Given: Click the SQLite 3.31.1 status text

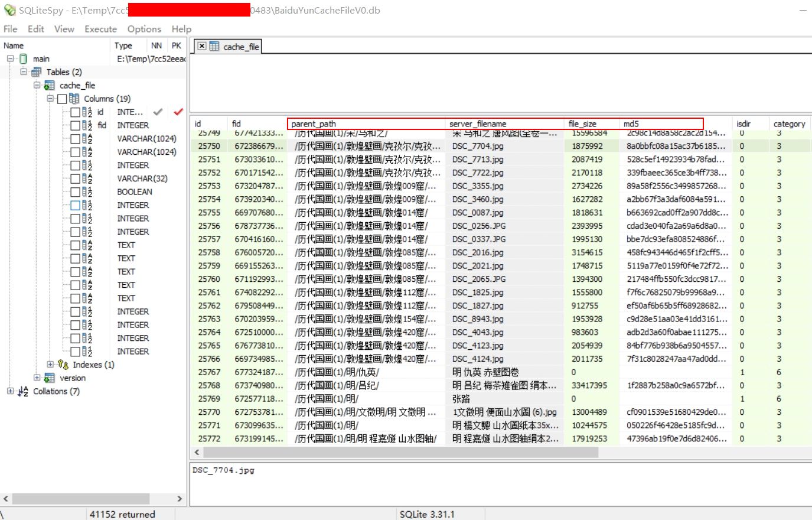Looking at the screenshot, I should tap(427, 514).
